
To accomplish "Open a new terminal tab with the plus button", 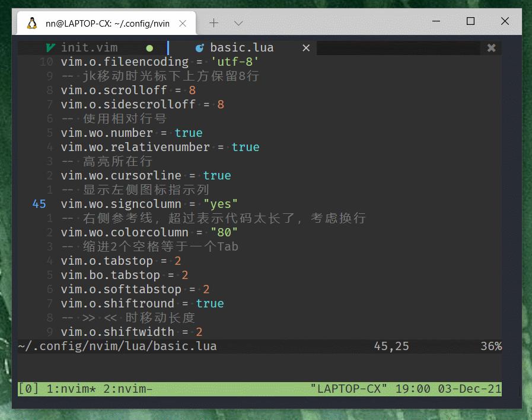I will (214, 23).
